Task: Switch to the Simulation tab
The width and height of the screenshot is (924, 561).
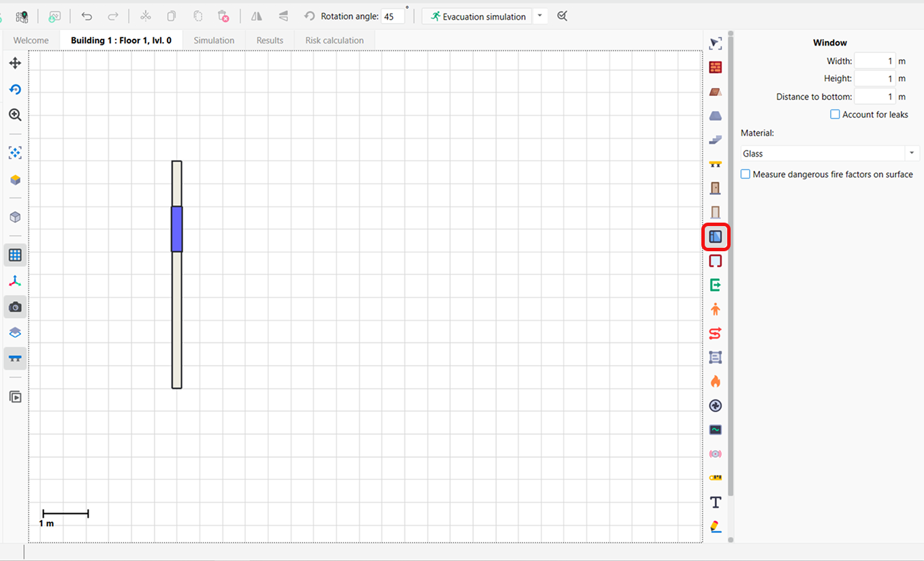Action: (x=214, y=40)
